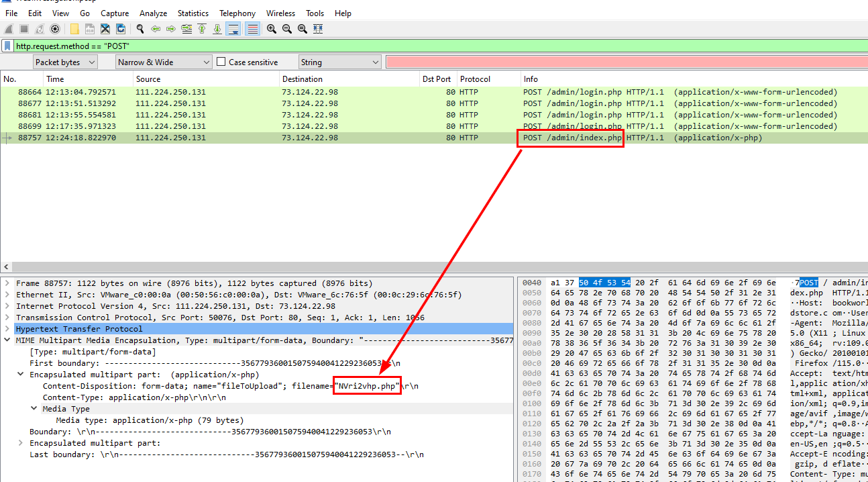Click the open capture file folder icon
This screenshot has height=482, width=868.
coord(74,29)
